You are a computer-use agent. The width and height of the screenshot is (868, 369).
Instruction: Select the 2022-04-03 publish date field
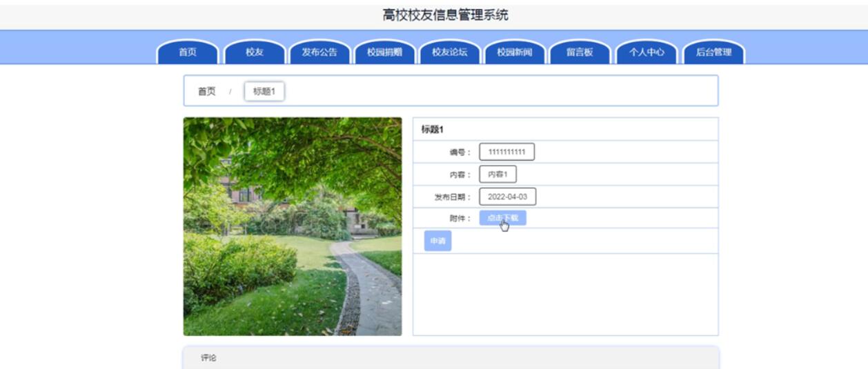pyautogui.click(x=507, y=197)
